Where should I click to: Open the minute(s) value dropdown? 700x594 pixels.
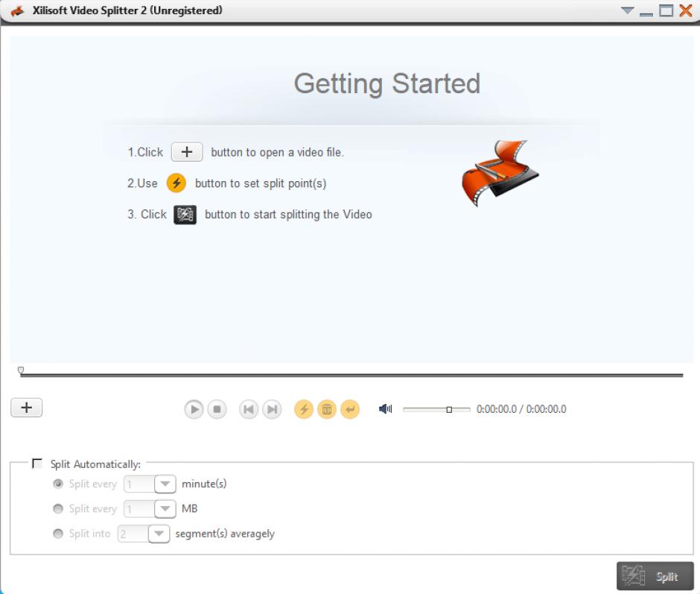165,484
